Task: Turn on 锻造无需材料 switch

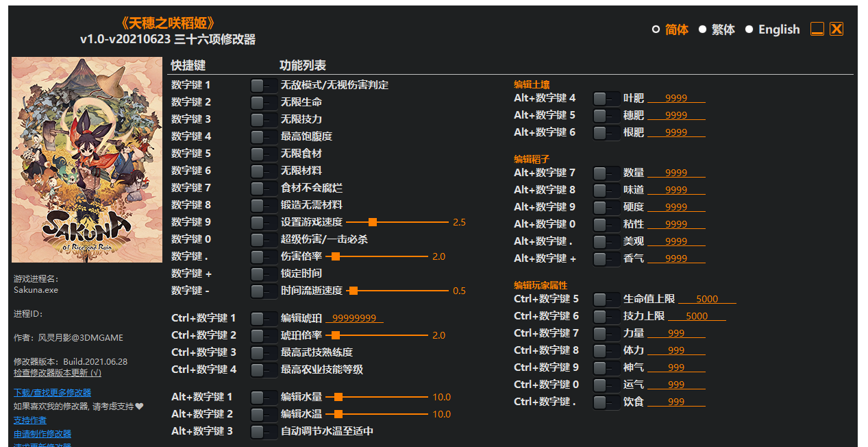Action: tap(264, 205)
